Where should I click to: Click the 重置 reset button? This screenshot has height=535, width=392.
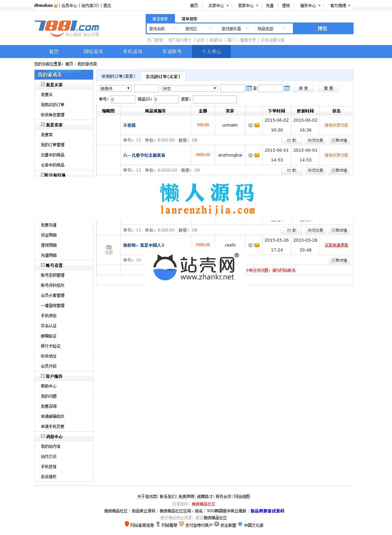pos(328,88)
